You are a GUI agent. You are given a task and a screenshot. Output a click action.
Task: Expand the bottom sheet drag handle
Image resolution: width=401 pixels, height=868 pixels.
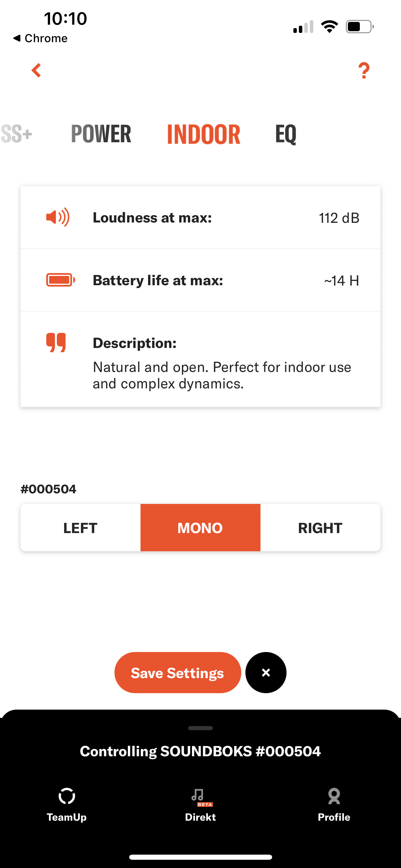coord(200,728)
